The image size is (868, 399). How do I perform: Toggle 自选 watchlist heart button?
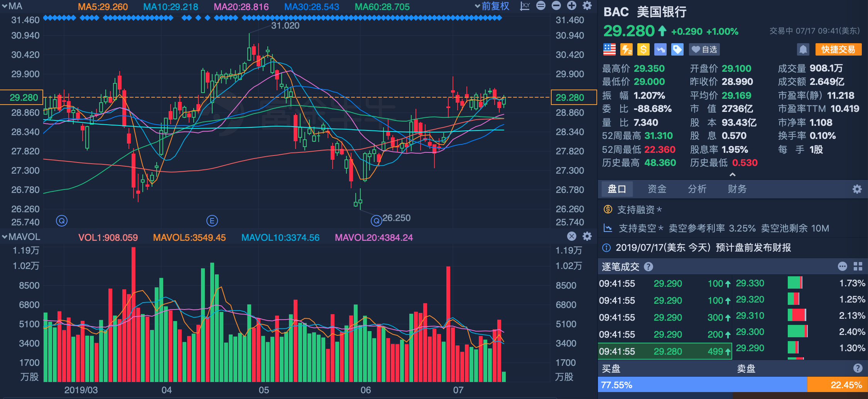(704, 49)
